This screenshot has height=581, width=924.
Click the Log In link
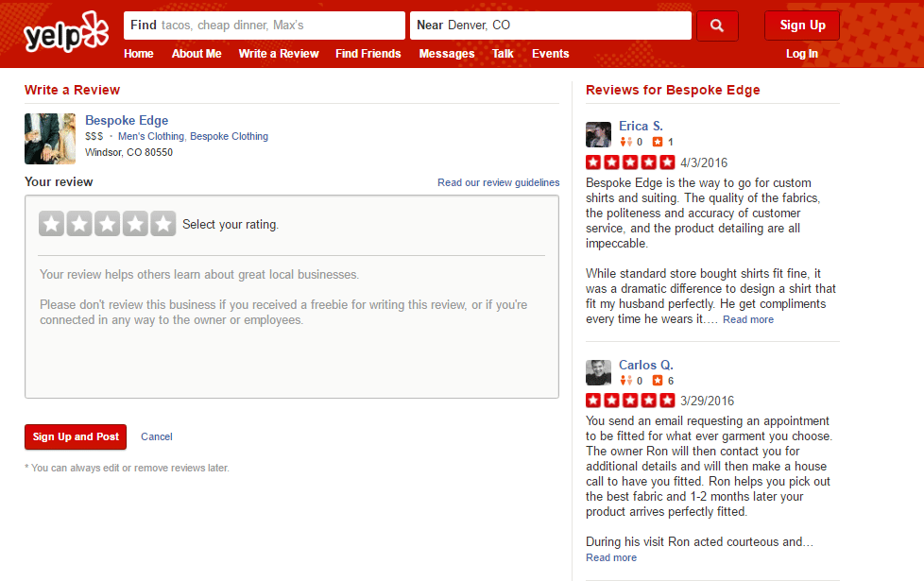802,54
